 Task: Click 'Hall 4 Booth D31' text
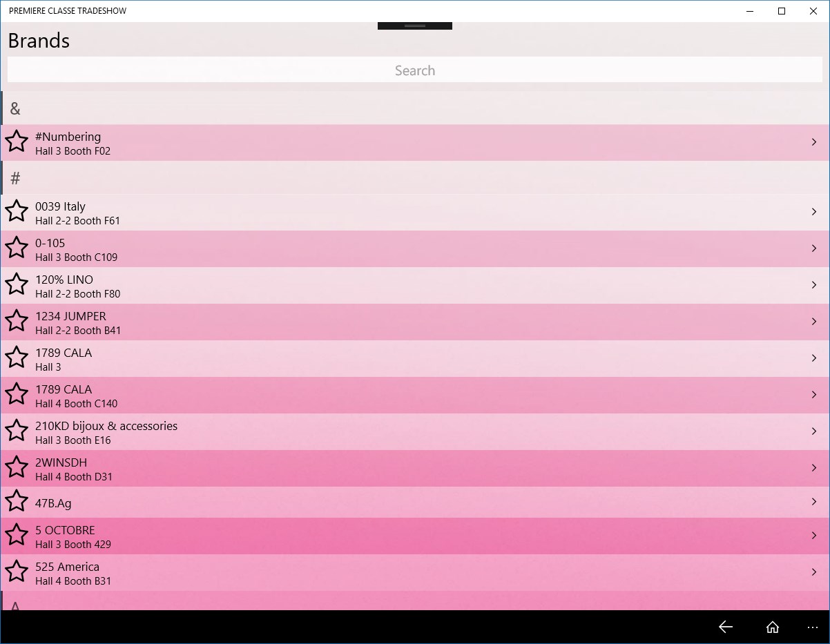[x=74, y=476]
